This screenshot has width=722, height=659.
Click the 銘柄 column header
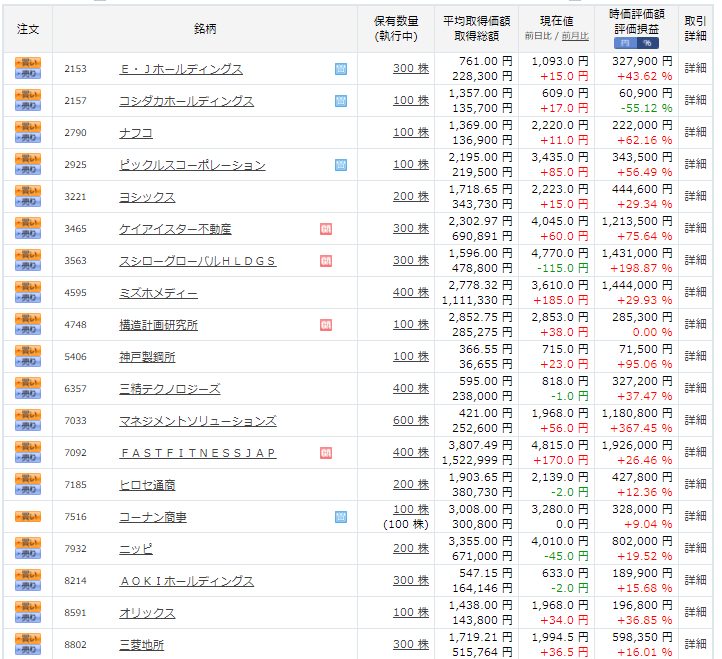pyautogui.click(x=205, y=29)
